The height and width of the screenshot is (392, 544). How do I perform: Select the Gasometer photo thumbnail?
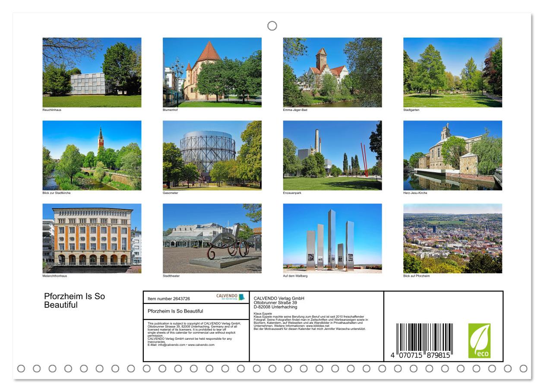[212, 155]
